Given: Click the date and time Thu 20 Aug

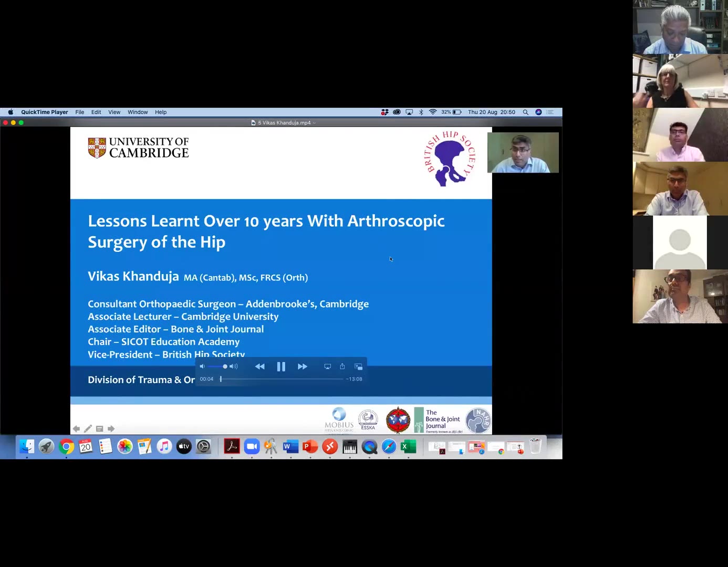Looking at the screenshot, I should pyautogui.click(x=492, y=112).
